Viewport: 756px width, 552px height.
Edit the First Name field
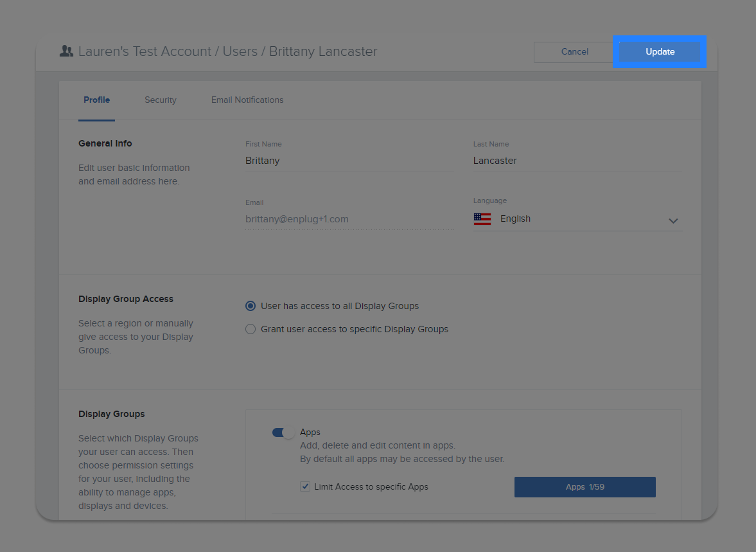[x=349, y=161]
